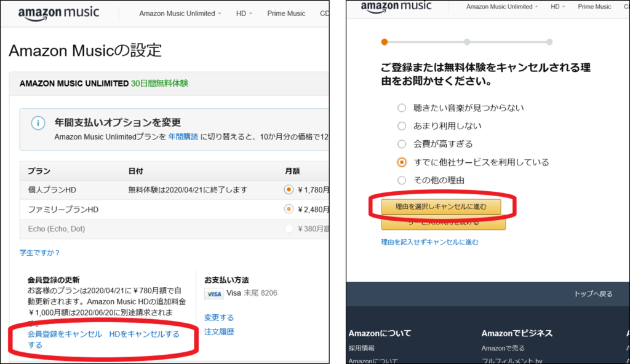
Task: Click 理由を記入せずキャンセルに進む link
Action: 429,242
